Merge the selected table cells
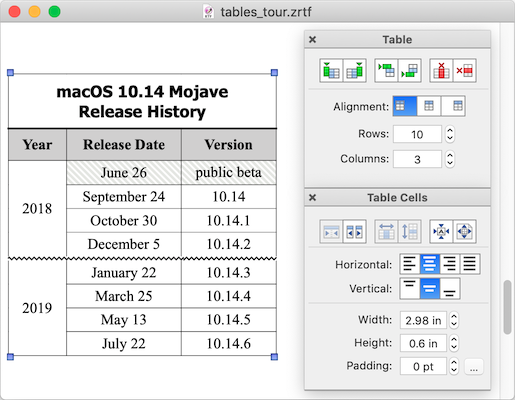The height and width of the screenshot is (400, 515). pos(331,231)
